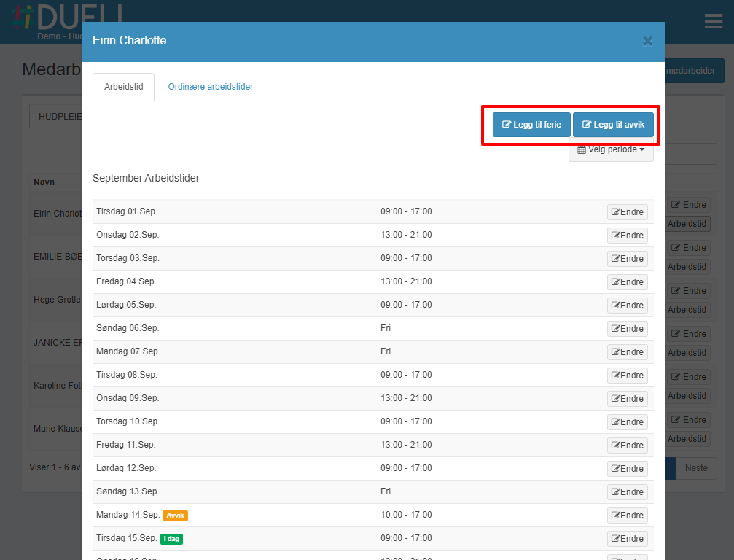This screenshot has height=560, width=734.
Task: Edit working hours for Torsdag 03.Sep.
Action: click(628, 258)
